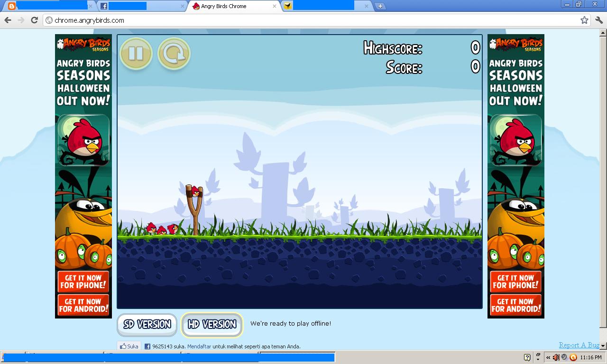Click the left ad's Get It Now For Android button
This screenshot has width=607, height=364.
(83, 305)
